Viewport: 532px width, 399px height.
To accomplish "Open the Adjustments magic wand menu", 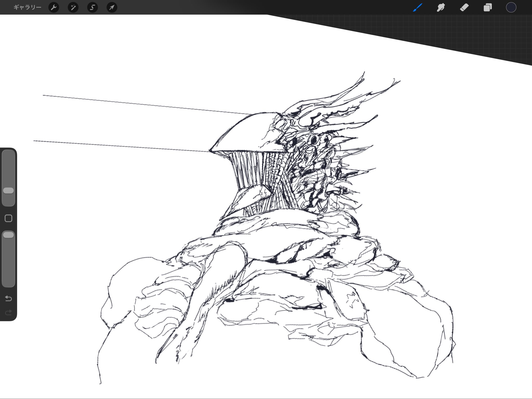I will [73, 8].
